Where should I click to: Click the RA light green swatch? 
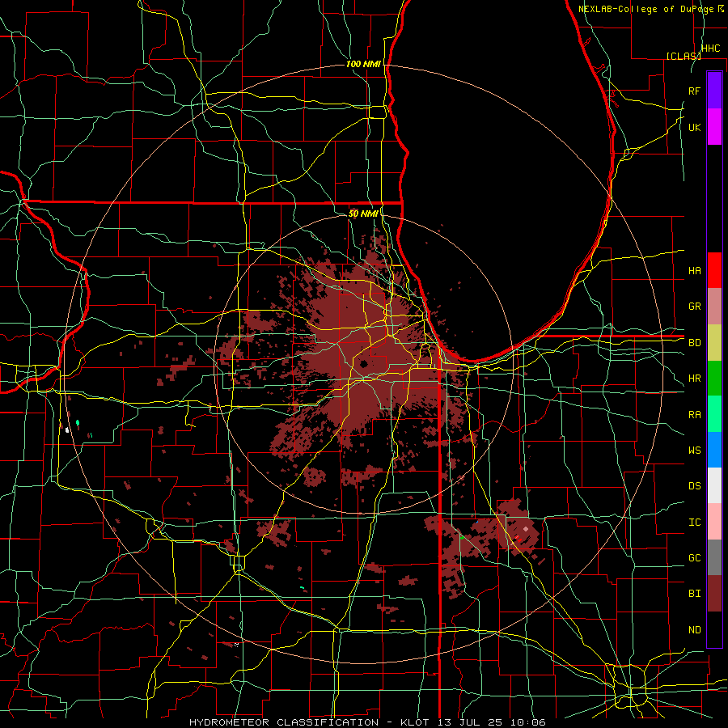point(714,414)
